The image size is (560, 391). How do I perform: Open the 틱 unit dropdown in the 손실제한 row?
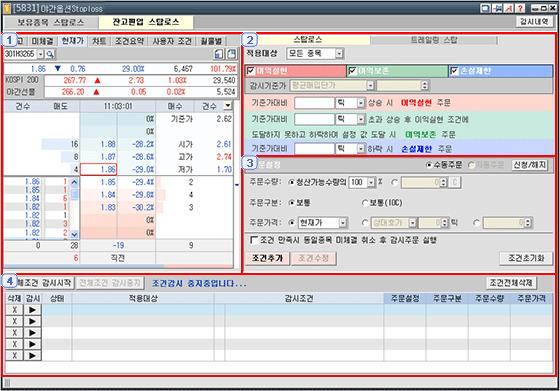[361, 149]
